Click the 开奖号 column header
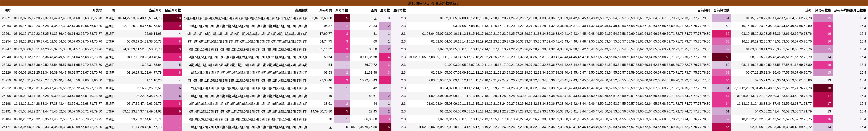Screen dimensions: 868x131 coord(97,11)
